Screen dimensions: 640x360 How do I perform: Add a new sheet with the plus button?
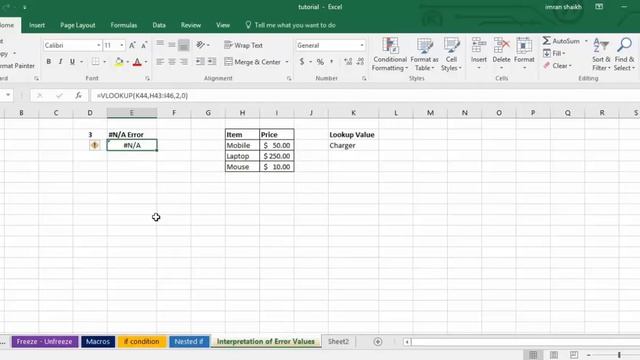(378, 342)
